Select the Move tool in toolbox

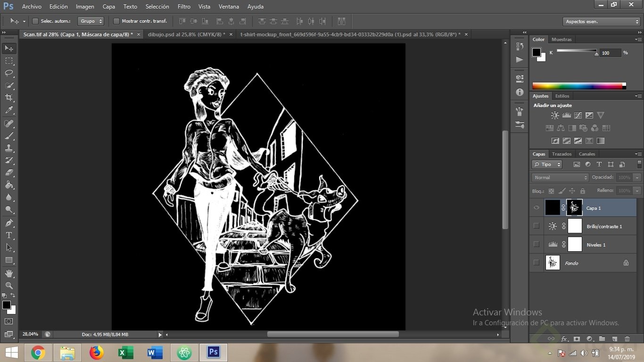tap(9, 49)
